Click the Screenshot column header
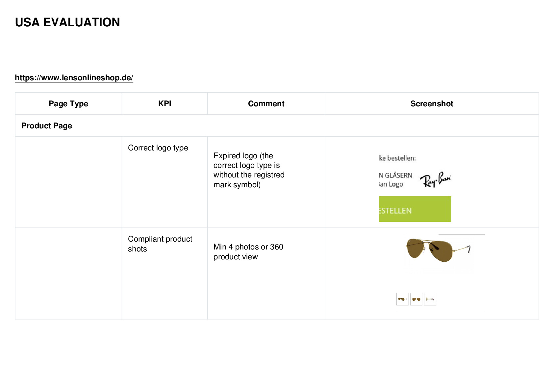The height and width of the screenshot is (392, 554). tap(432, 104)
